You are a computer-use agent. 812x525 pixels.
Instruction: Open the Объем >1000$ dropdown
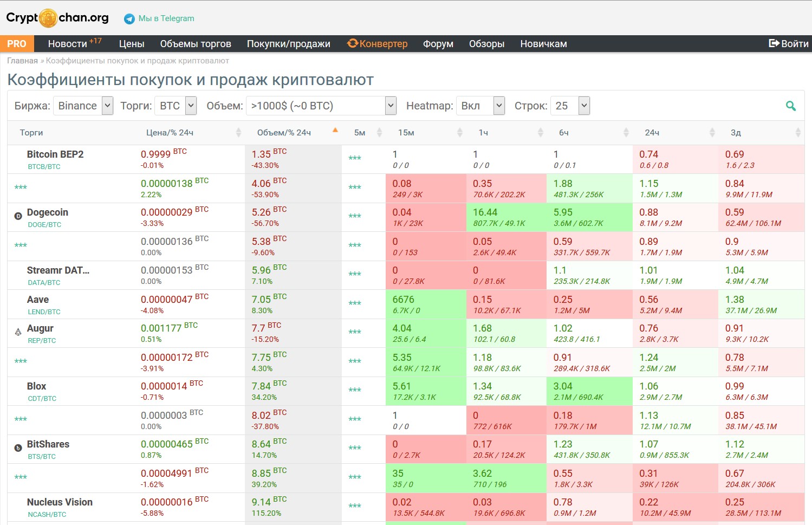tap(321, 106)
